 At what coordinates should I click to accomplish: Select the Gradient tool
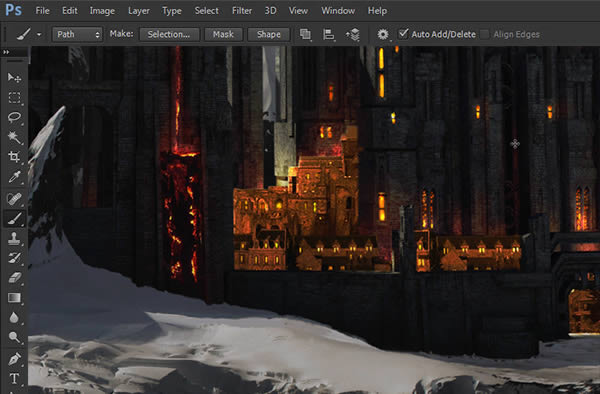coord(14,297)
